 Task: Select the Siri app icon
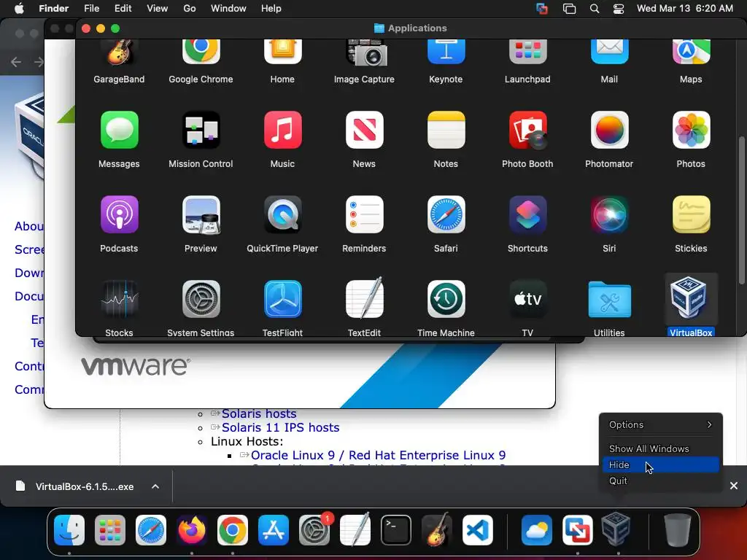[609, 214]
